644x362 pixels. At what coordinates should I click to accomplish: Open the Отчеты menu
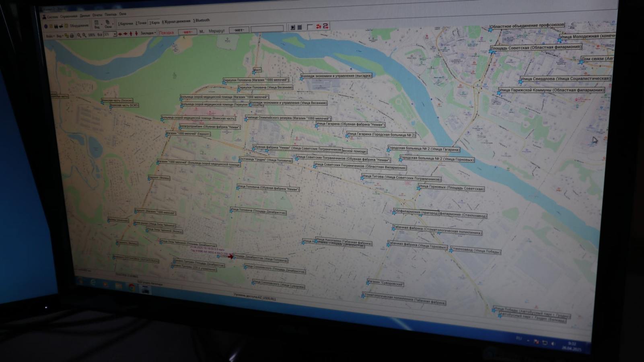coord(97,15)
